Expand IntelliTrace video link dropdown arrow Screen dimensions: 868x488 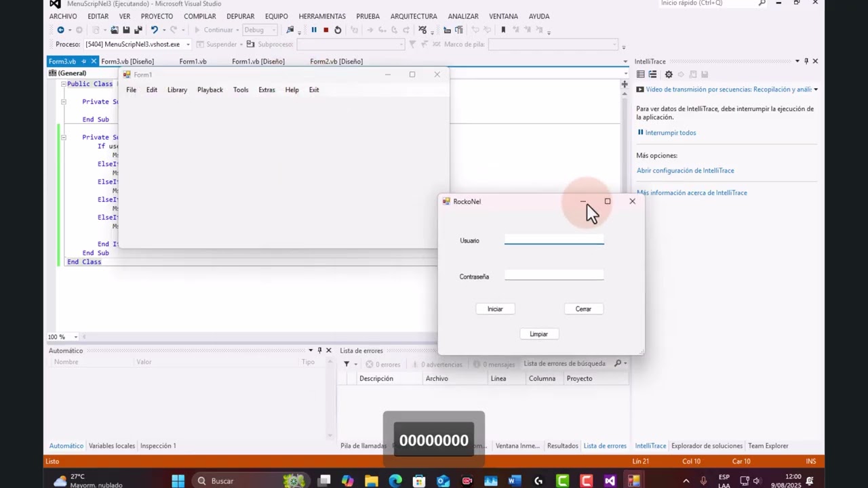pyautogui.click(x=816, y=89)
